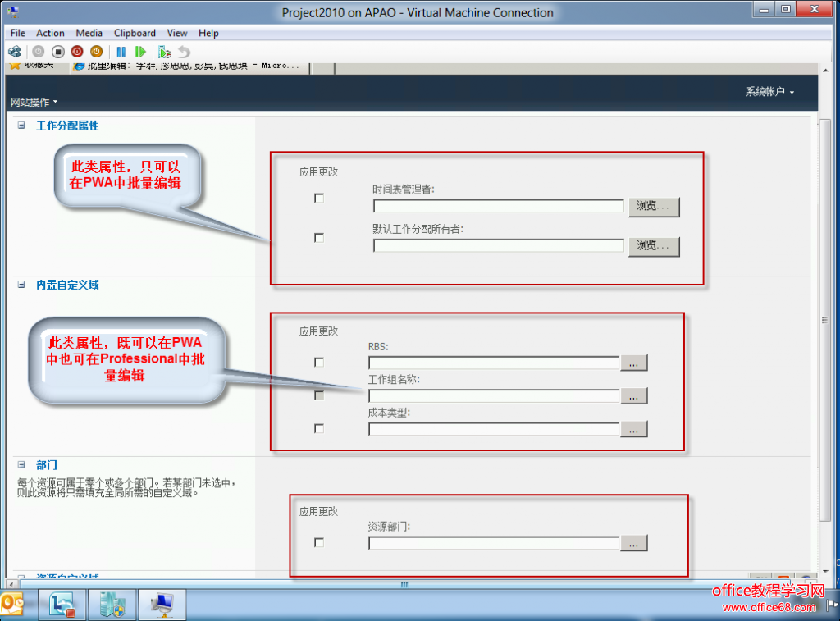The image size is (840, 621).
Task: Open the Action menu
Action: (50, 33)
